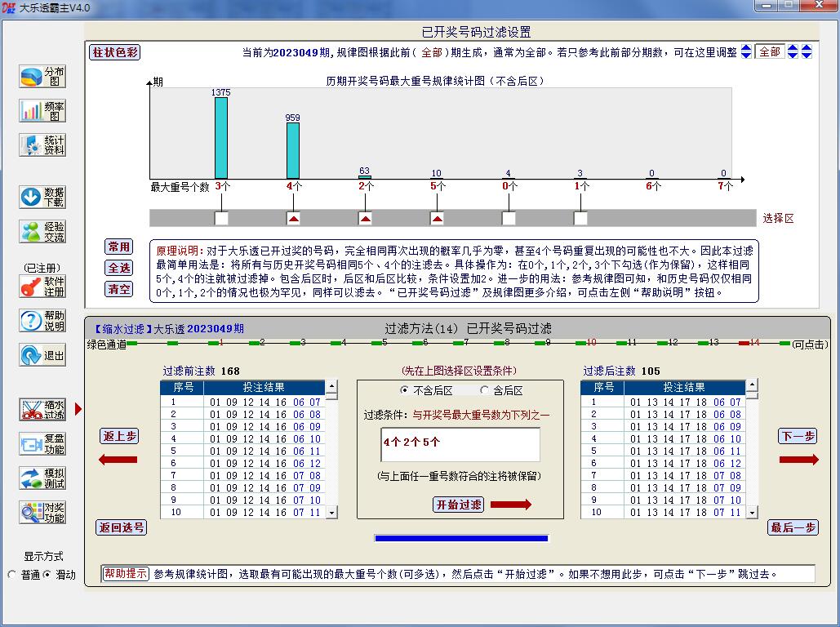This screenshot has width=840, height=627.
Task: Select the 含后区 radio button
Action: click(485, 391)
